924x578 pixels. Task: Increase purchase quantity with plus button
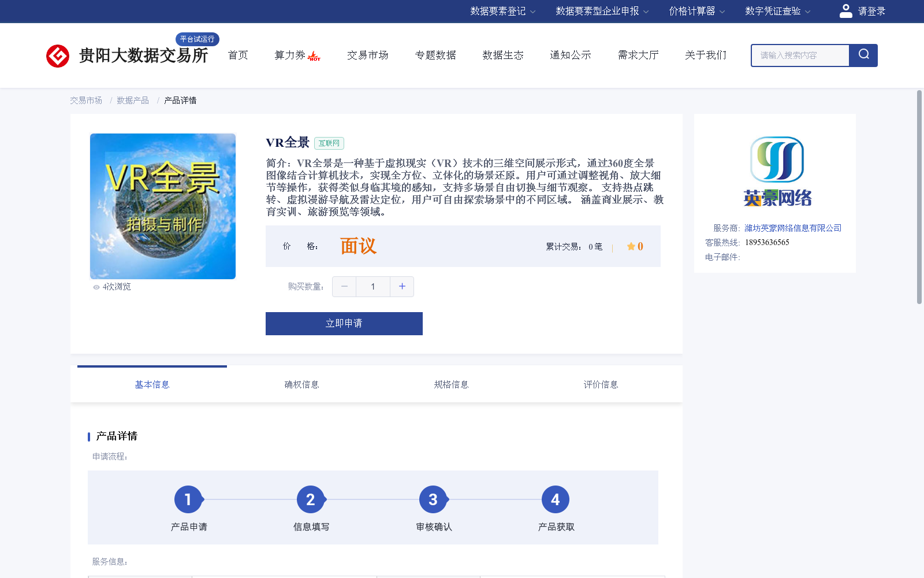pos(402,287)
